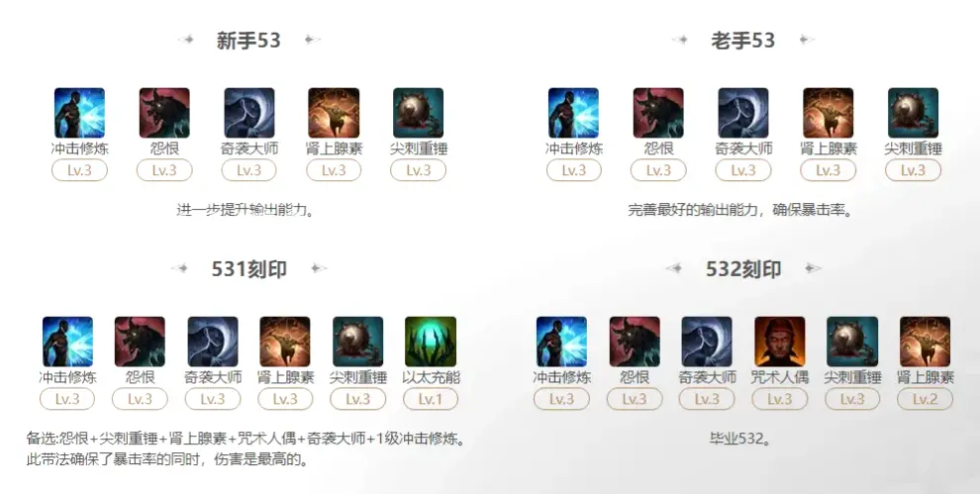The image size is (980, 494).
Task: Select 以太充能 green hands icon
Action: click(x=431, y=342)
